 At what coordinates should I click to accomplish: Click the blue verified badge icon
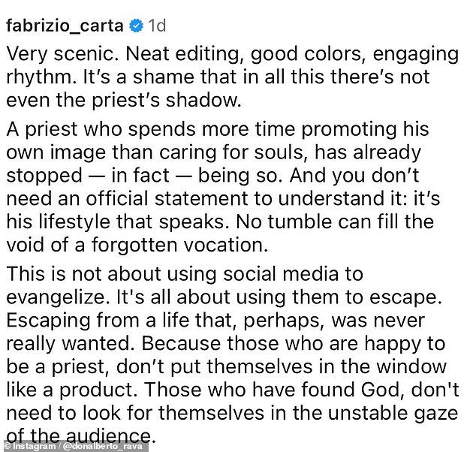coord(136,26)
